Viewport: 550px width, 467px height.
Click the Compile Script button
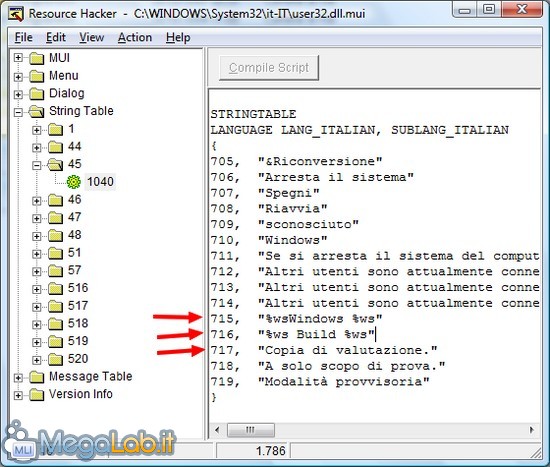click(x=269, y=68)
